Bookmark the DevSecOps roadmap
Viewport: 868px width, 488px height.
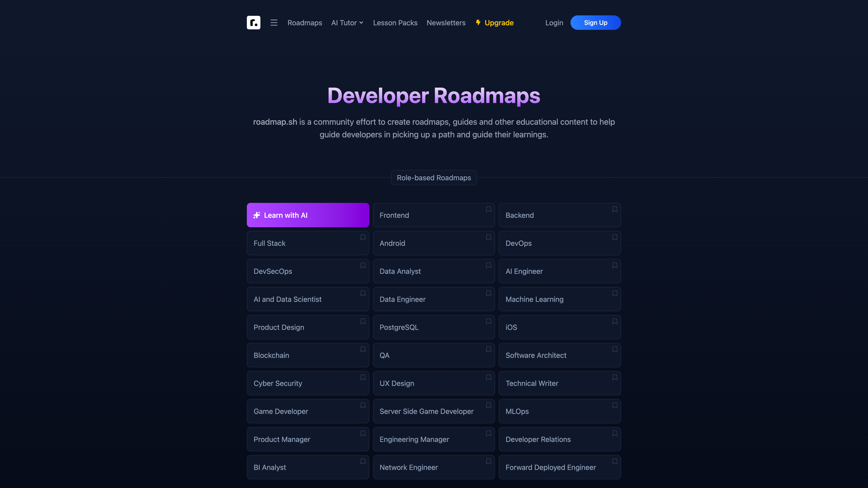(x=363, y=265)
